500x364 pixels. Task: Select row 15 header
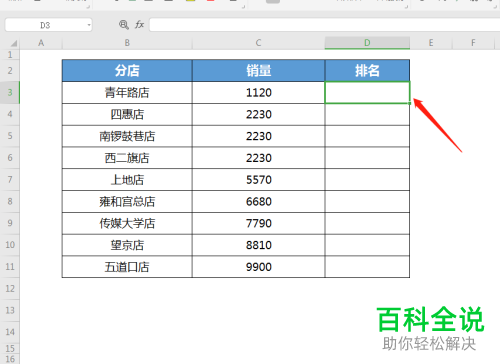10,348
